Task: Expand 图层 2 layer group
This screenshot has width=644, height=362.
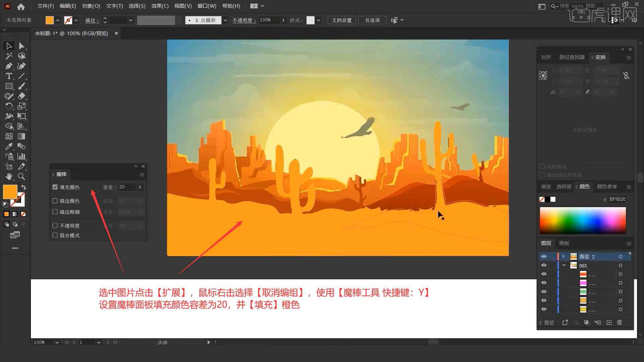Action: 563,256
